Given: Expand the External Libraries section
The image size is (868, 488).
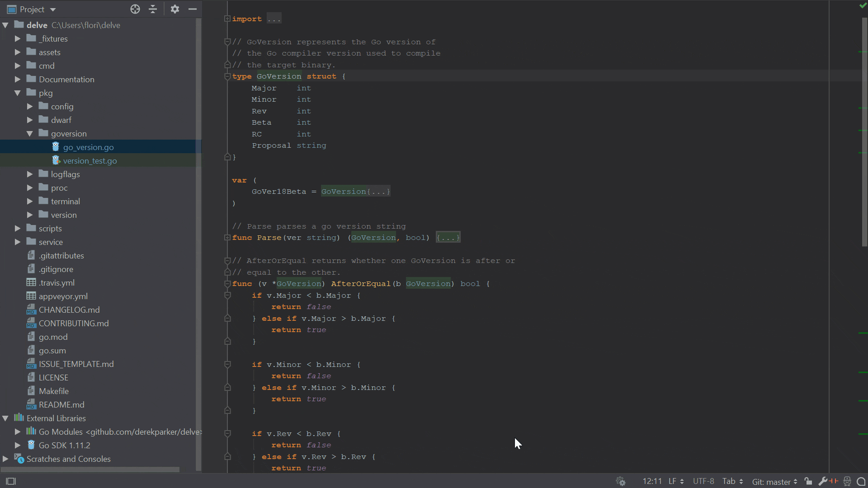Looking at the screenshot, I should (x=6, y=418).
